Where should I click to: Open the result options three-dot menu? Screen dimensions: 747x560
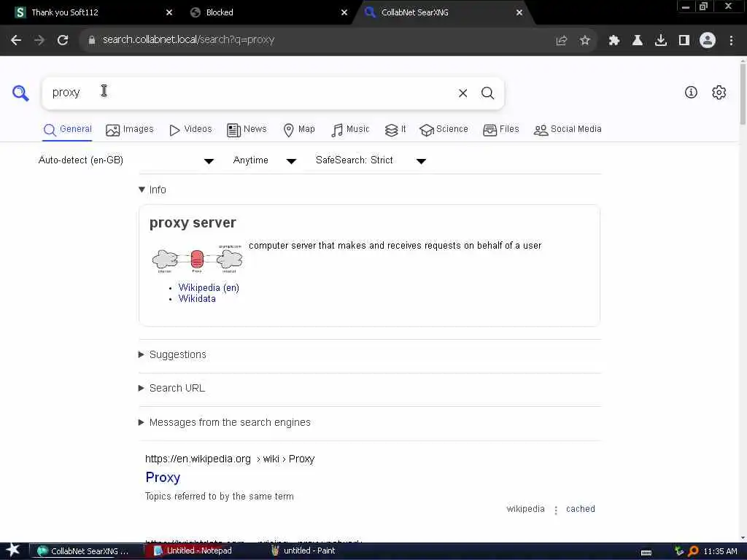coord(555,510)
